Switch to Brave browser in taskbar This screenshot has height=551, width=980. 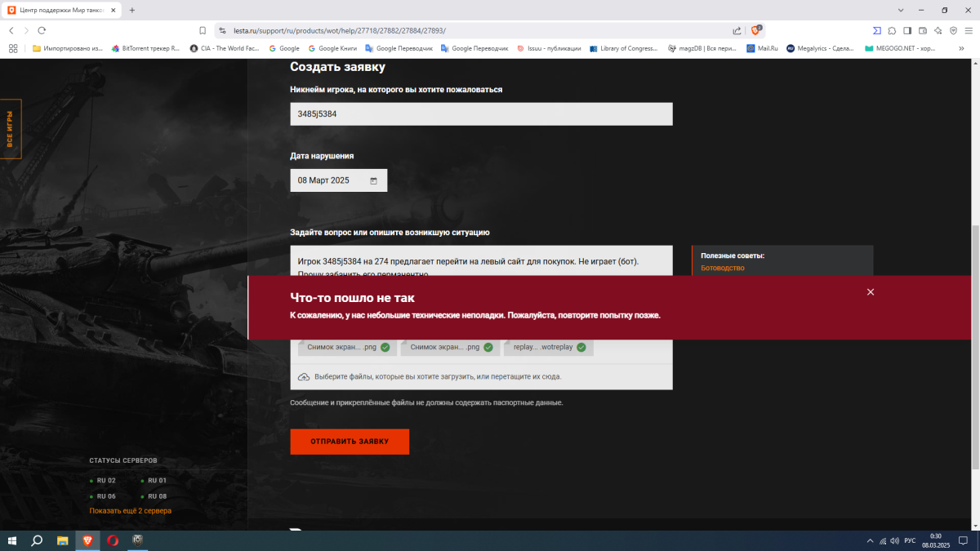[87, 540]
